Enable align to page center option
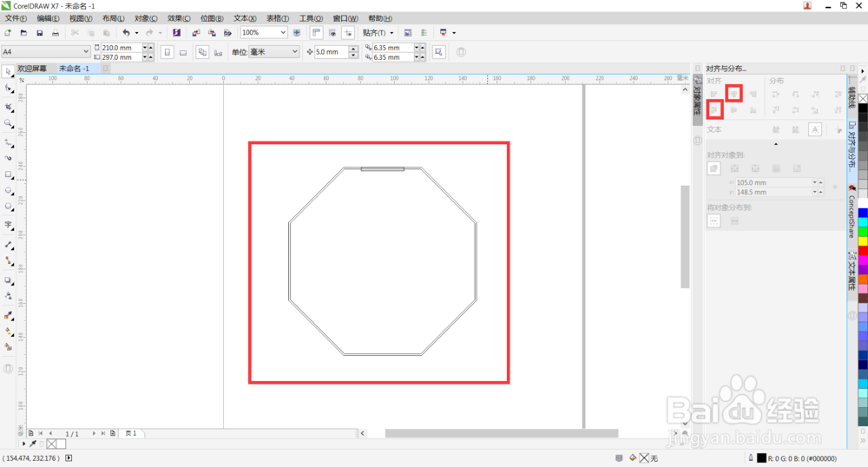The image size is (868, 467). coord(755,168)
